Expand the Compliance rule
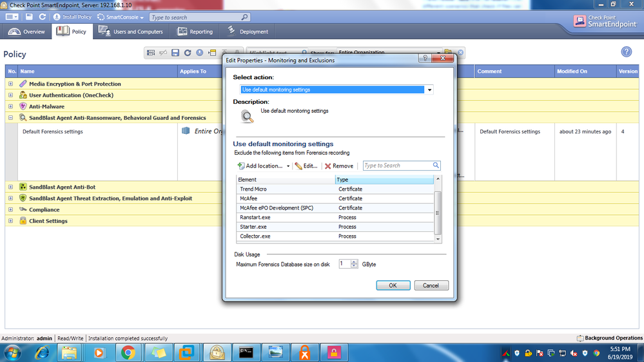Image resolution: width=644 pixels, height=362 pixels. tap(11, 209)
